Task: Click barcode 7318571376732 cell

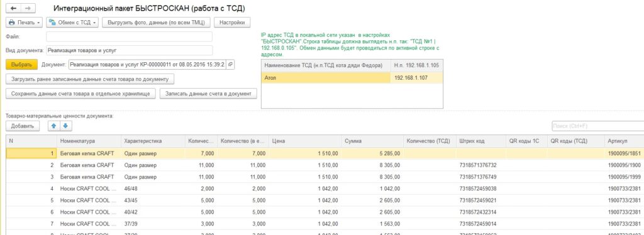Action: pos(481,165)
